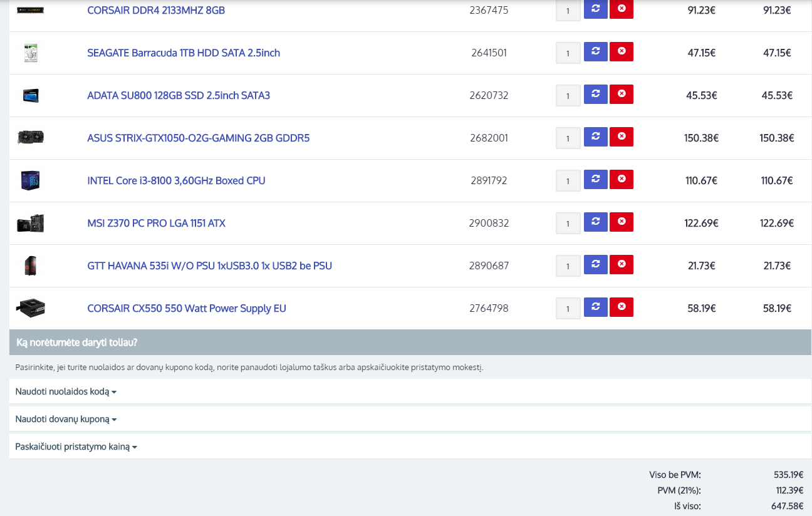812x516 pixels.
Task: Click quantity field for CORSAIR DDR4 RAM
Action: point(568,10)
